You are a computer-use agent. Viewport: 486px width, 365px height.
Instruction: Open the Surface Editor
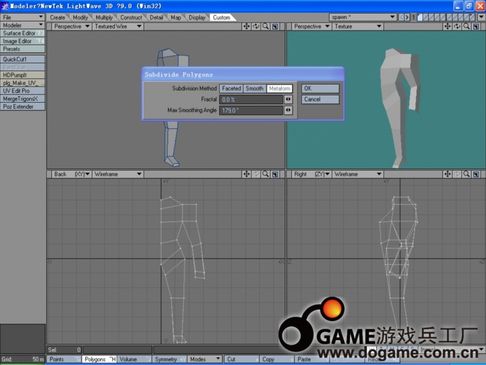23,33
